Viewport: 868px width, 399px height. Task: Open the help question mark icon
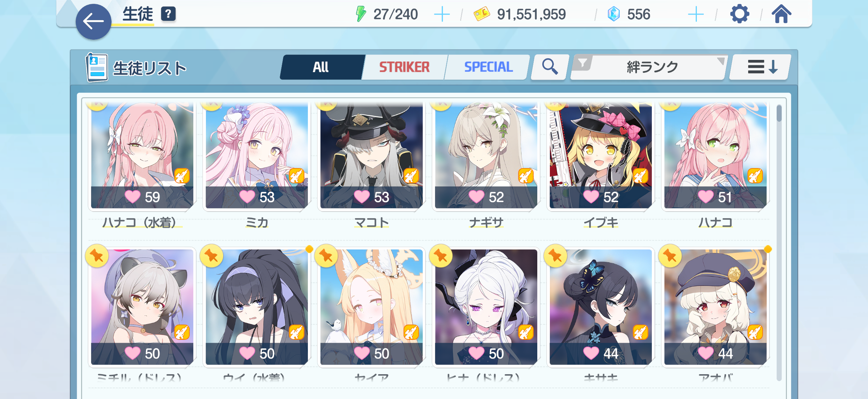click(168, 14)
